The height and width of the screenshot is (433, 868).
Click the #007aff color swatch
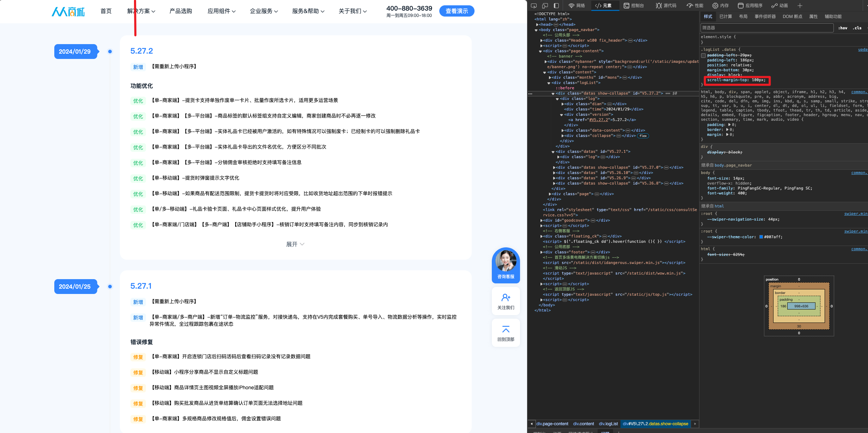761,237
